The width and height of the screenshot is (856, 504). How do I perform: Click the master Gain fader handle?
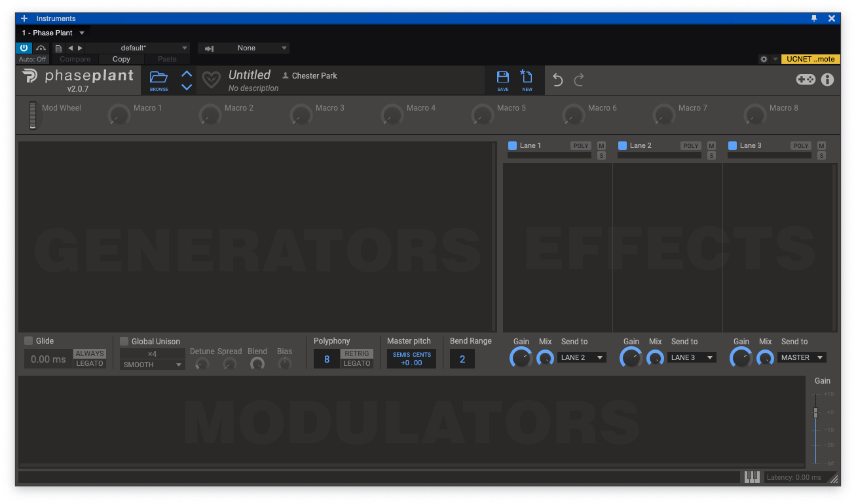(x=815, y=412)
